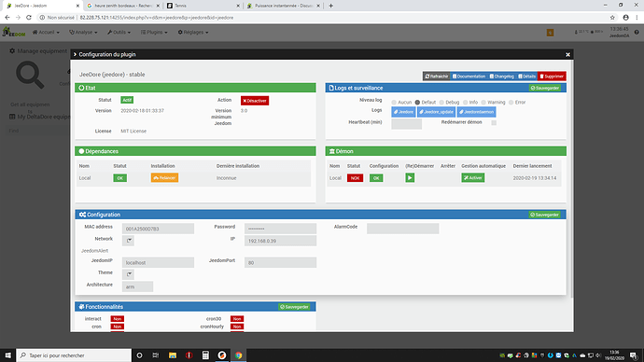The width and height of the screenshot is (644, 362).
Task: Delete plugin with red Supprimer button
Action: pyautogui.click(x=552, y=77)
